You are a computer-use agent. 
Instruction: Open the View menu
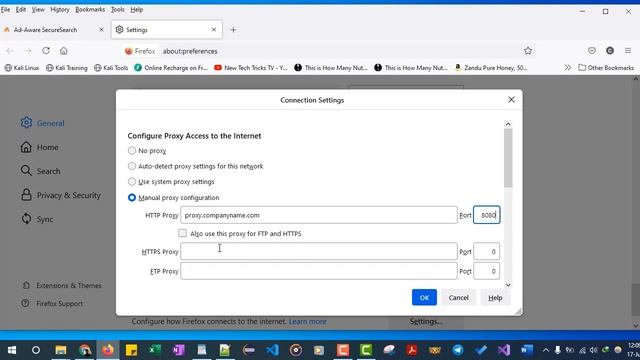(x=38, y=9)
